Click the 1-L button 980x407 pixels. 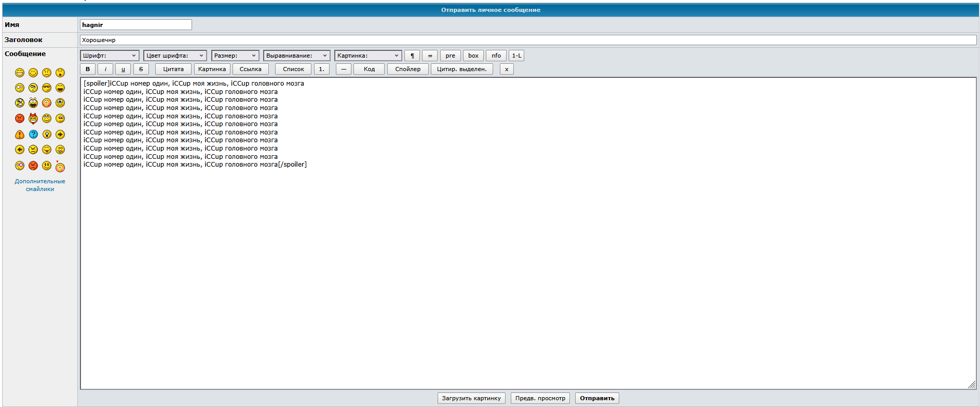(516, 56)
